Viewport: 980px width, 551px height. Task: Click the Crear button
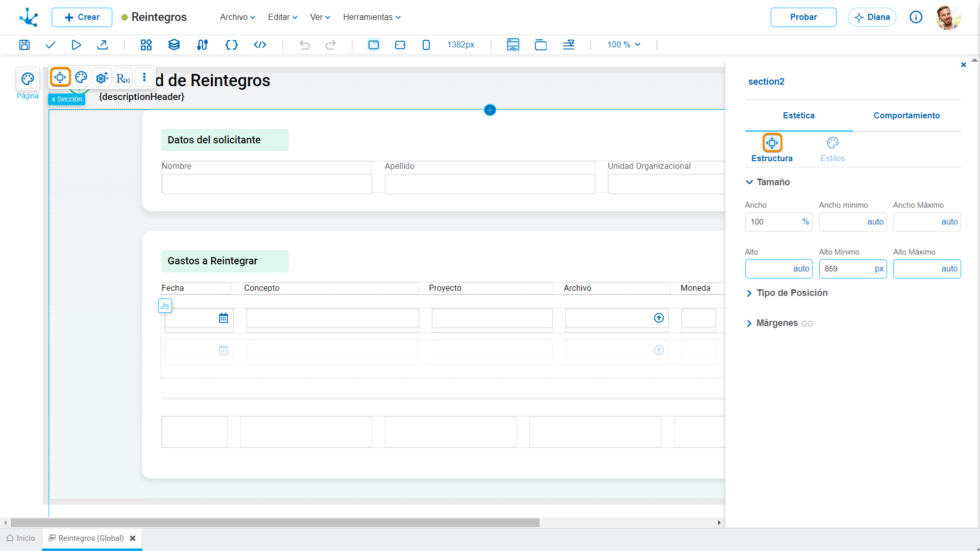(x=82, y=17)
